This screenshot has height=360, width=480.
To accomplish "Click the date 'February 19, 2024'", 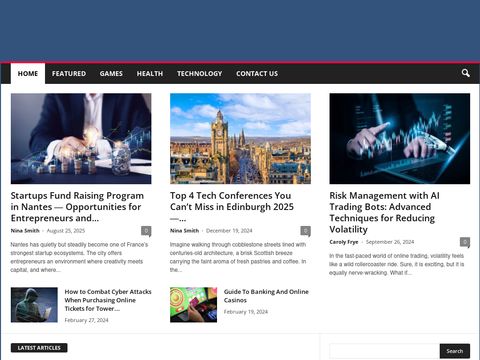I will 246,312.
